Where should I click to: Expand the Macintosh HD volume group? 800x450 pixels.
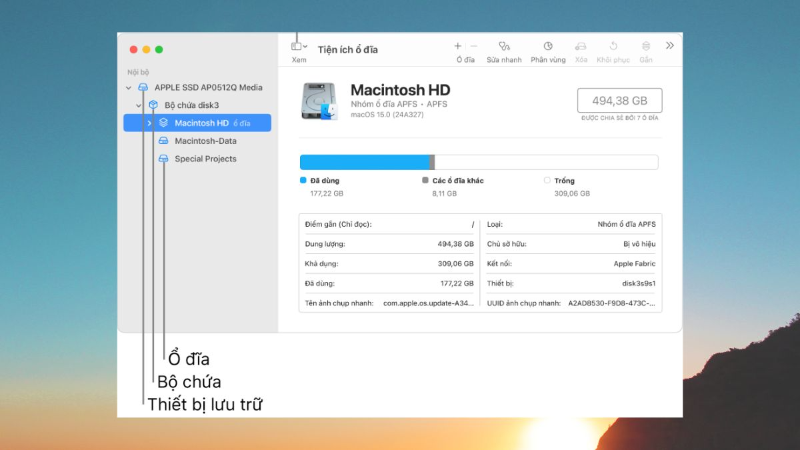(x=149, y=123)
